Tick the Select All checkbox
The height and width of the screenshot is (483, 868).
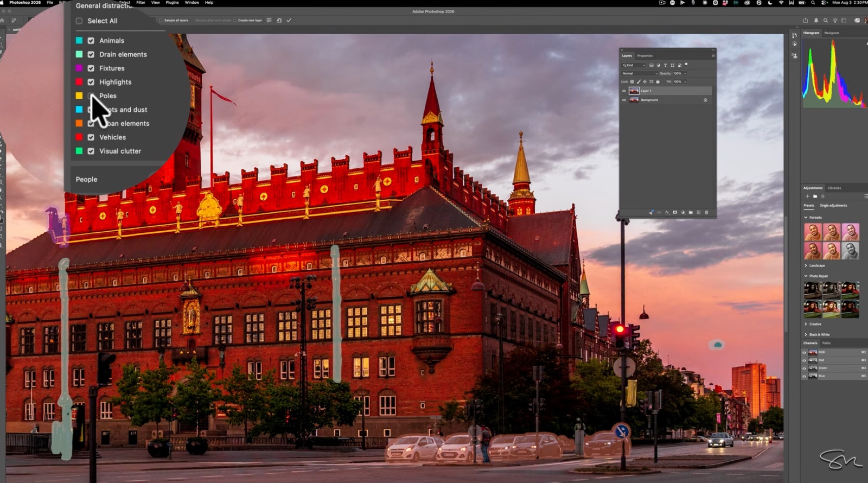[x=79, y=21]
